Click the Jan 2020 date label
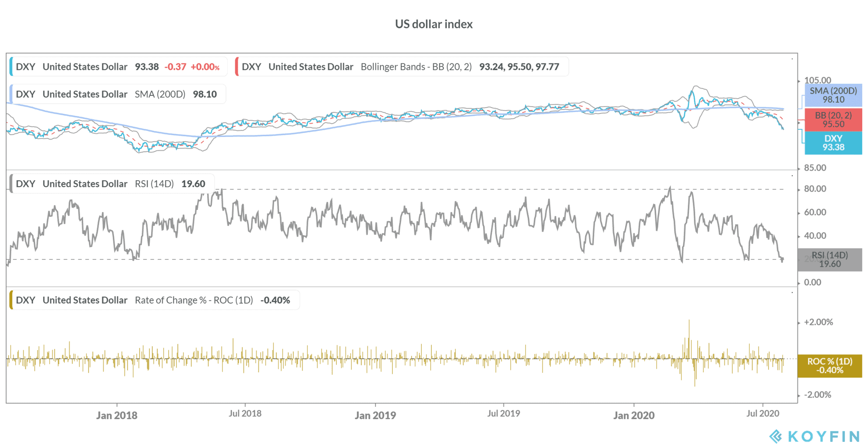This screenshot has width=868, height=448. pyautogui.click(x=634, y=415)
